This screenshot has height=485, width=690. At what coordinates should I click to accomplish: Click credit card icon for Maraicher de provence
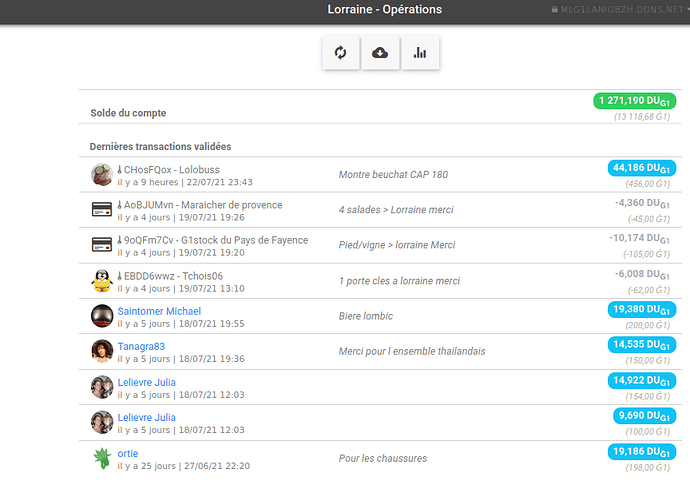(x=101, y=211)
